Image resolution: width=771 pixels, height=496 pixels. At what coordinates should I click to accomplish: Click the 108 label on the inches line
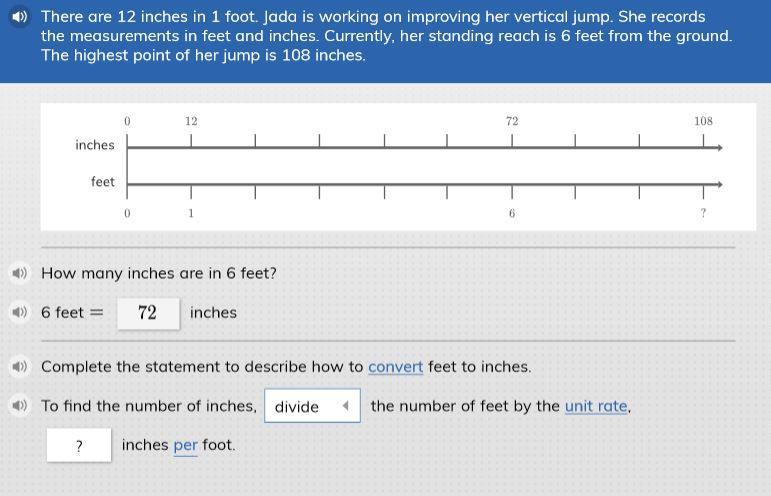coord(704,121)
